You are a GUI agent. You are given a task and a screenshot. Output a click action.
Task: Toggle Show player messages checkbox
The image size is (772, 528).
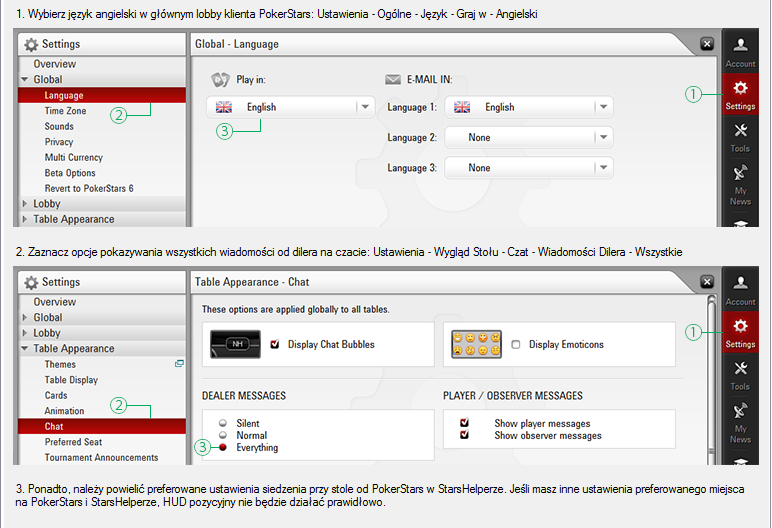pyautogui.click(x=464, y=423)
